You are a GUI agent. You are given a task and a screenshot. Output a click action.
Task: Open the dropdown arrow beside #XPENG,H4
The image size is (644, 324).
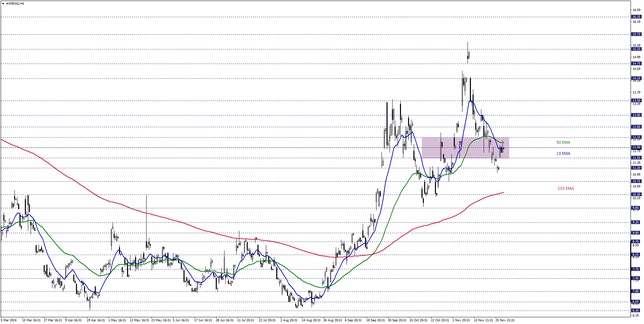pyautogui.click(x=3, y=4)
